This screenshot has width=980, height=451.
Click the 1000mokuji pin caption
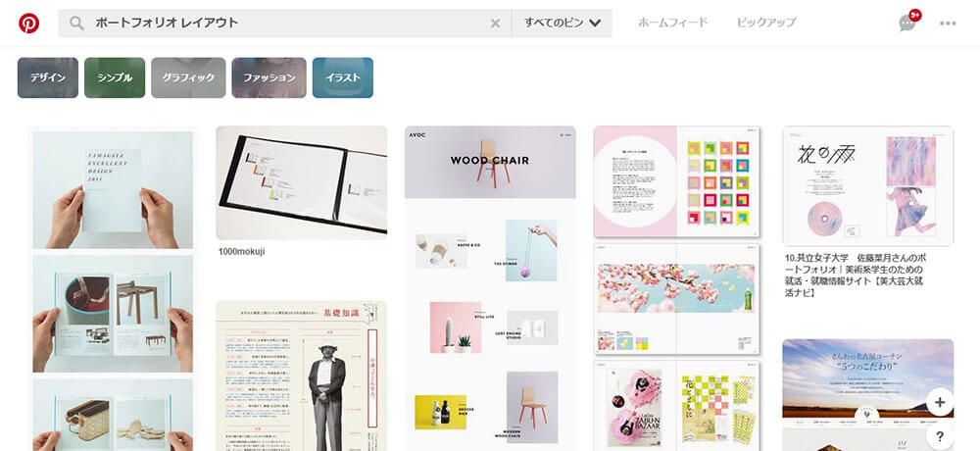241,251
